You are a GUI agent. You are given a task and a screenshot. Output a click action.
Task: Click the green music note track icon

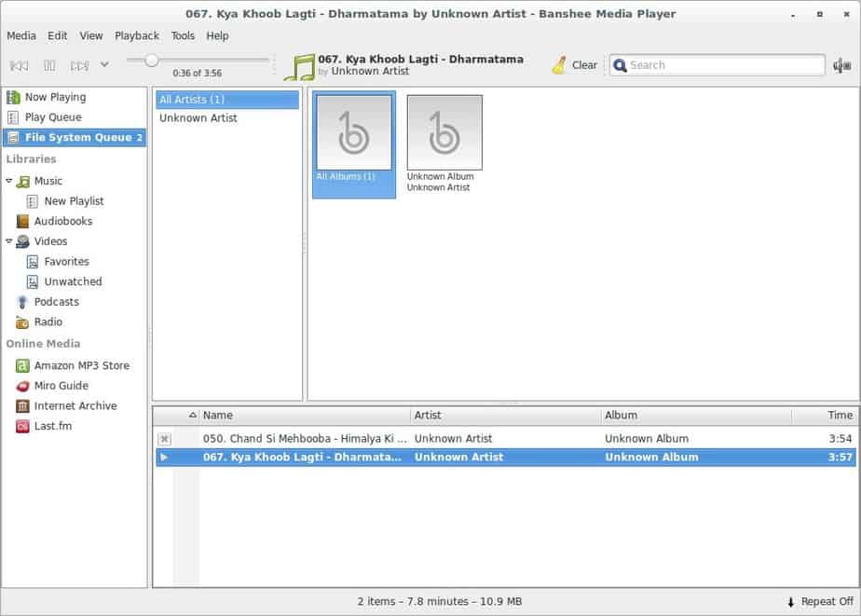pos(300,67)
